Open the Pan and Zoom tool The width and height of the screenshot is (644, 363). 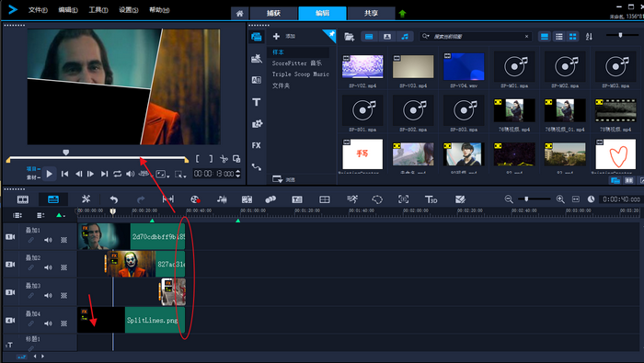tap(403, 199)
